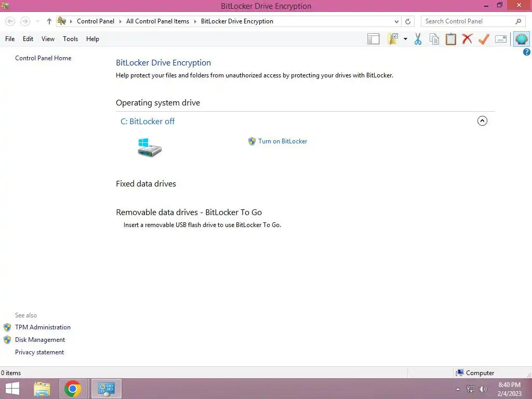Click the Cut scissors icon
Screen dimensions: 532x399
point(418,39)
